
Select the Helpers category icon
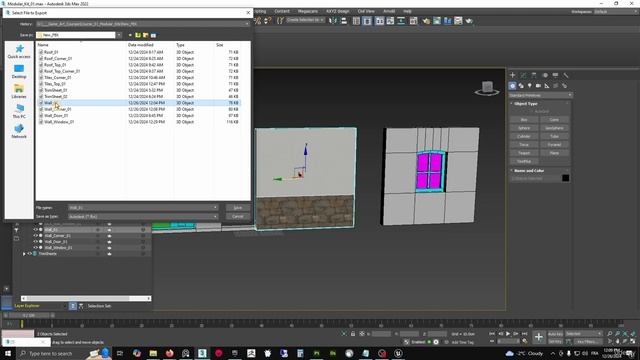coord(547,86)
